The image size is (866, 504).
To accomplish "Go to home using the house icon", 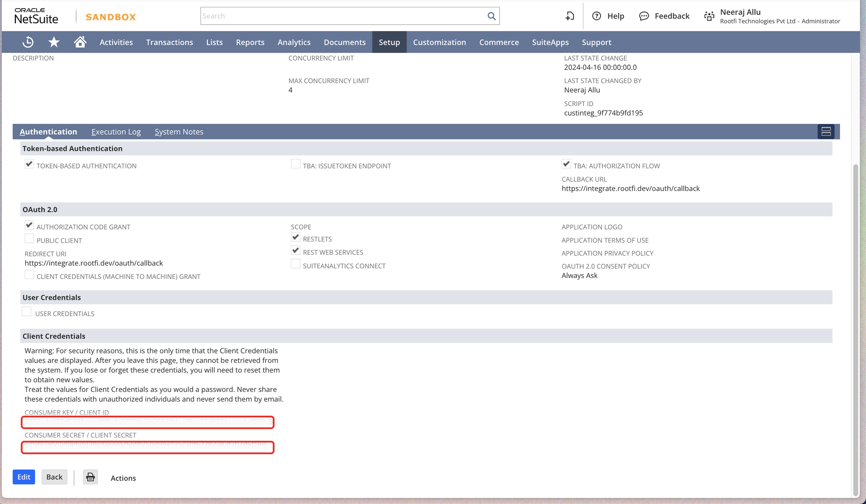I will click(80, 42).
